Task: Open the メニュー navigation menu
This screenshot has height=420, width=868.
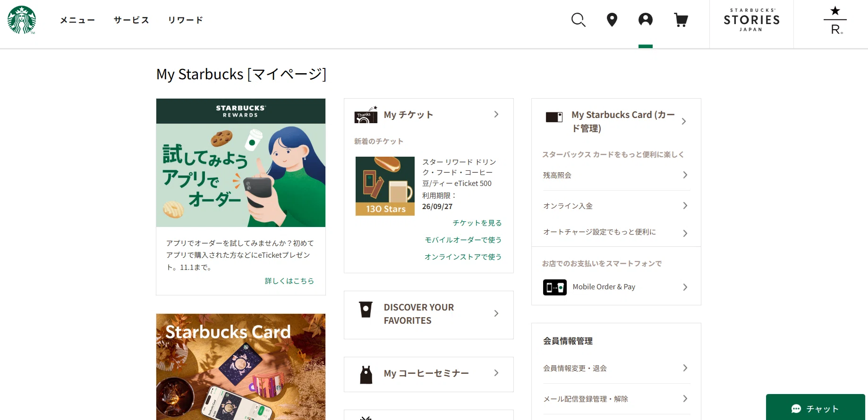Action: 77,20
